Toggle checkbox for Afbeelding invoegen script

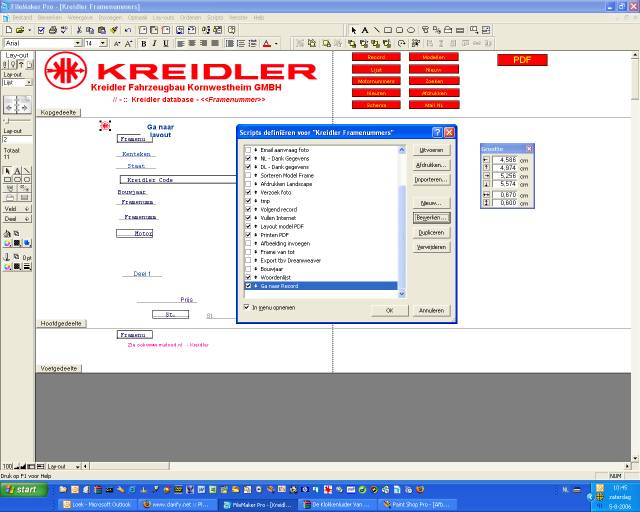click(248, 243)
